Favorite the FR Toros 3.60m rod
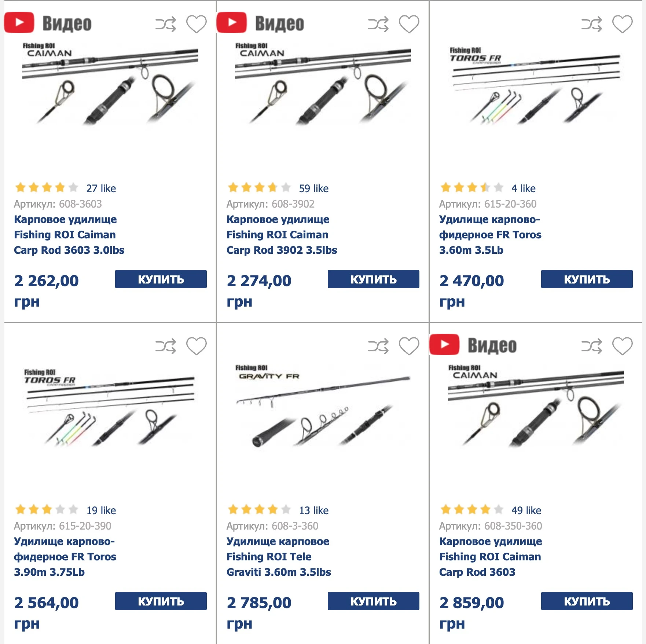Viewport: 646px width, 644px height. click(x=622, y=24)
